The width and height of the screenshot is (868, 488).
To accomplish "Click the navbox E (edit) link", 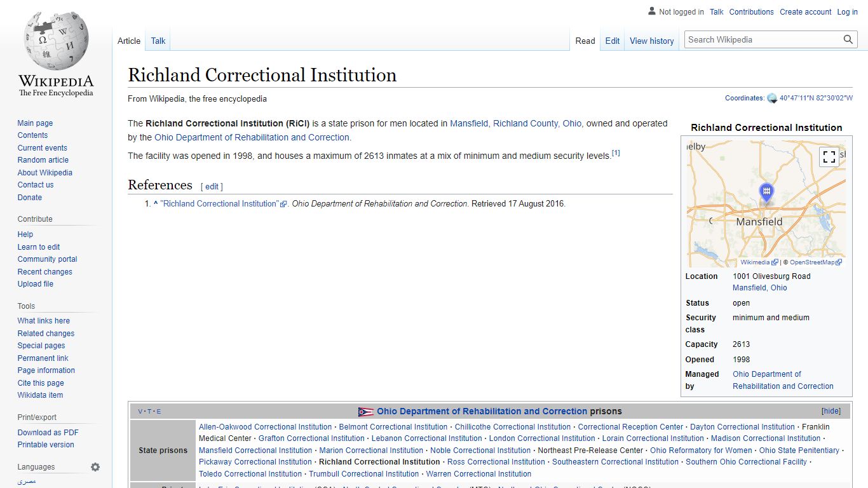I will pyautogui.click(x=159, y=412).
